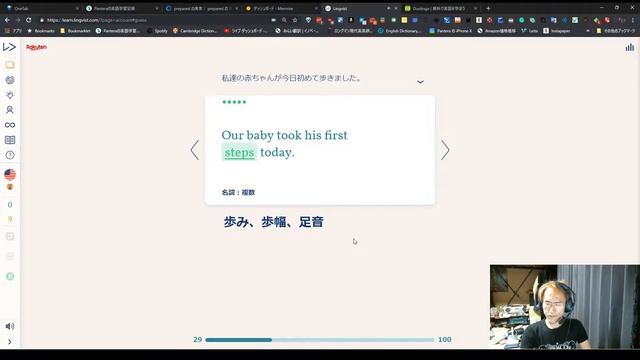Viewport: 640px width, 360px height.
Task: Close the Lingvist browser tab
Action: (396, 8)
